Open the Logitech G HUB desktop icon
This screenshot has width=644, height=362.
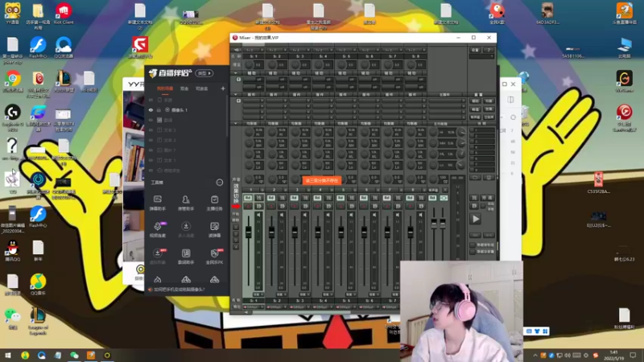[13, 117]
